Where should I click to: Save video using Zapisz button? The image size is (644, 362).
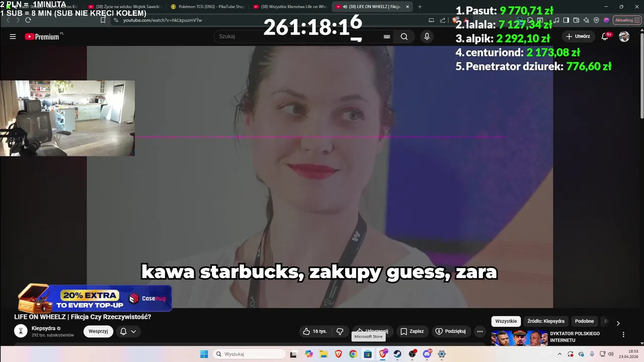point(412,331)
